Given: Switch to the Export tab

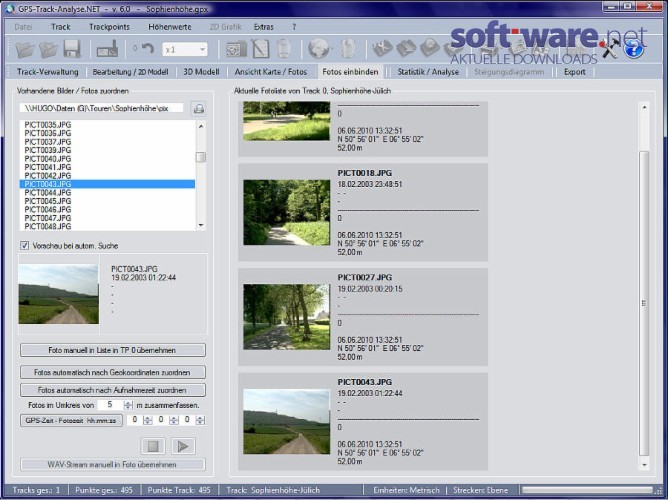Looking at the screenshot, I should tap(574, 72).
